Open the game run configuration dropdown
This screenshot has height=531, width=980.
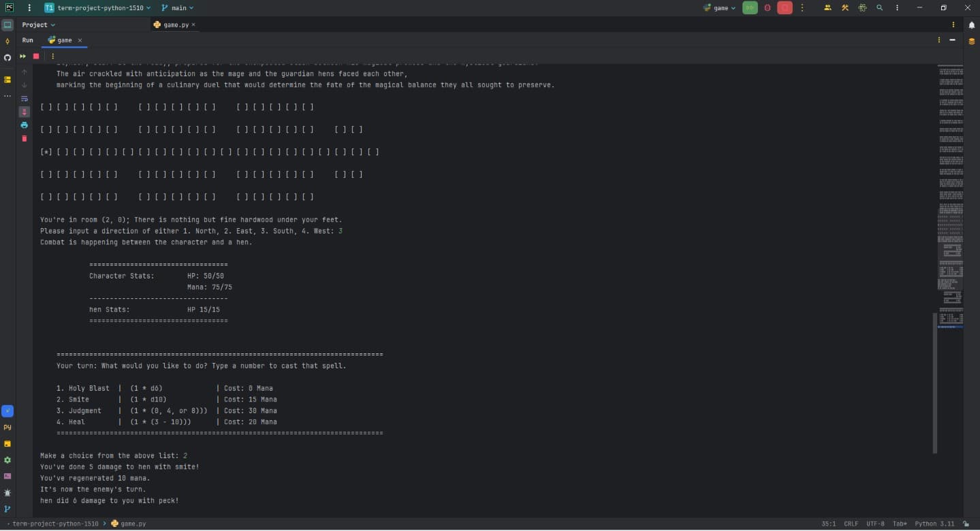coord(720,8)
